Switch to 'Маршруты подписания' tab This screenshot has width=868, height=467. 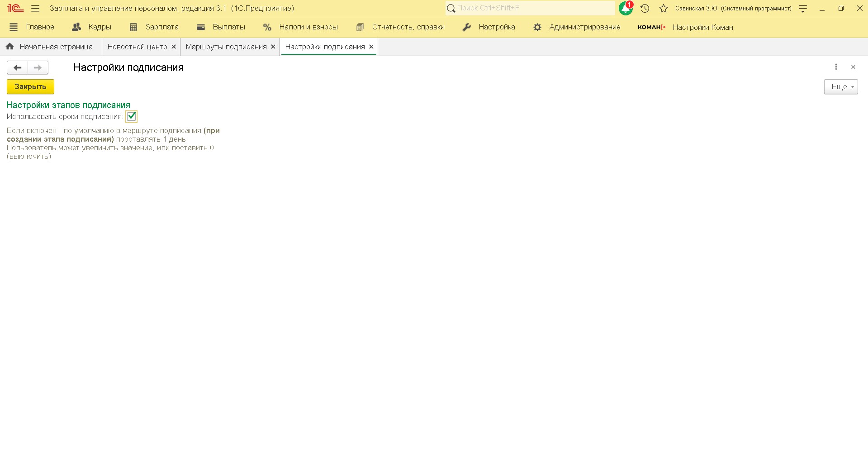pyautogui.click(x=226, y=47)
